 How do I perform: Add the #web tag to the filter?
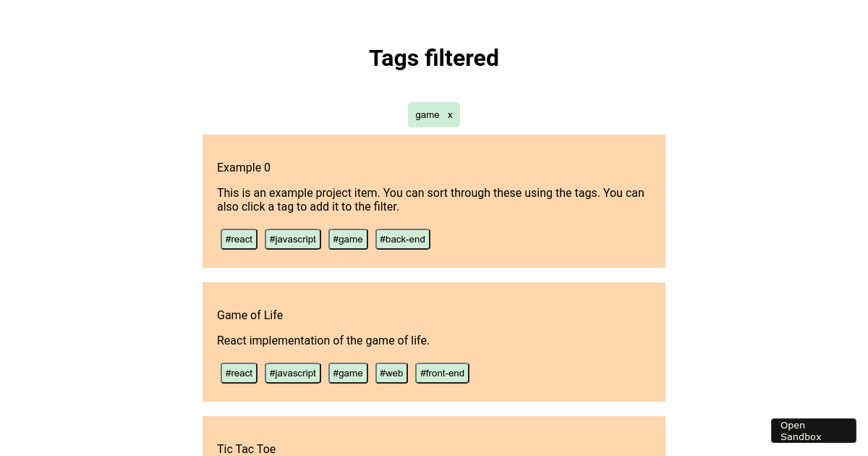391,373
